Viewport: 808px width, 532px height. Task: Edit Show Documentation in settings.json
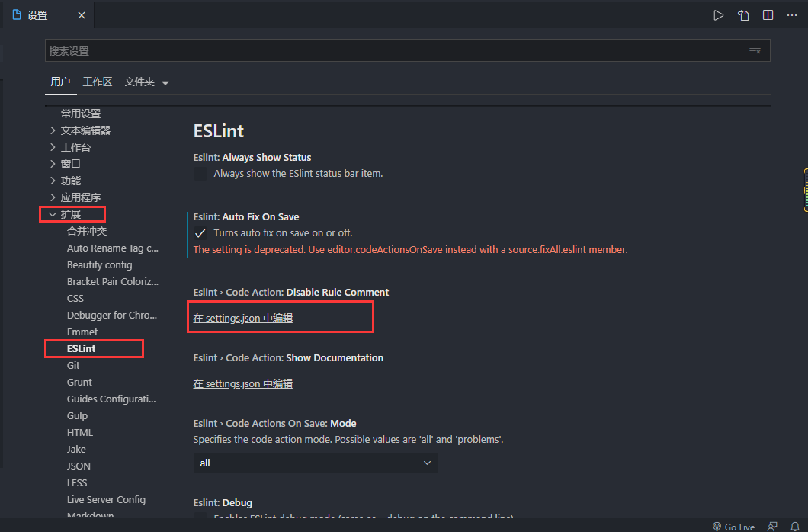pos(242,383)
